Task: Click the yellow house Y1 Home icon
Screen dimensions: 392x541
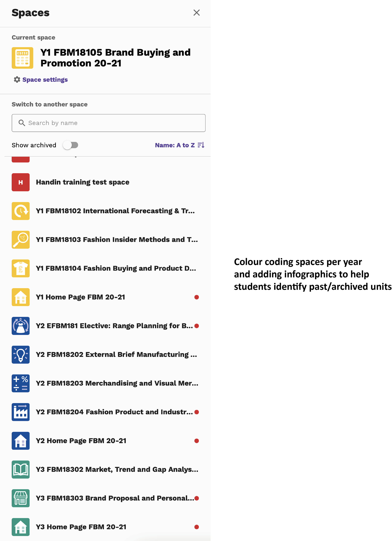Action: tap(20, 297)
